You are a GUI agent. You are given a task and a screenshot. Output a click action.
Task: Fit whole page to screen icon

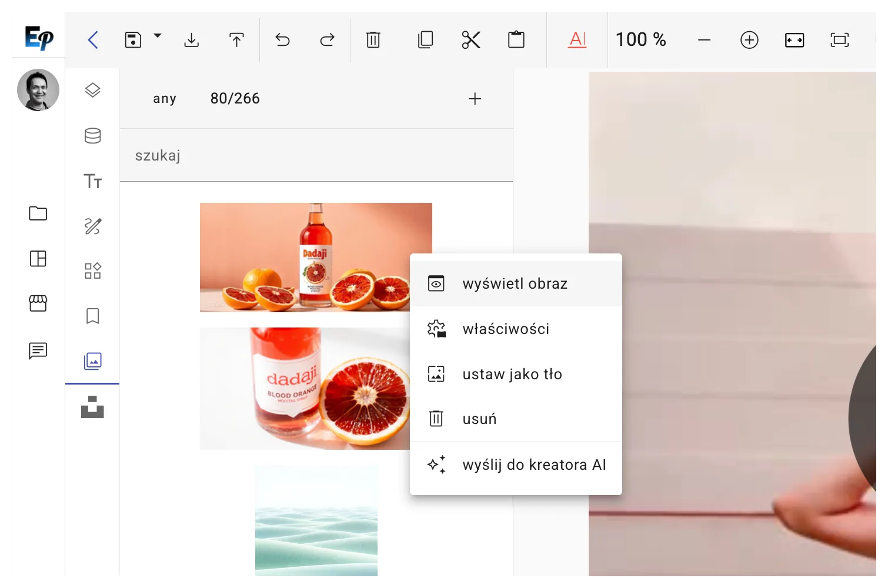click(840, 40)
